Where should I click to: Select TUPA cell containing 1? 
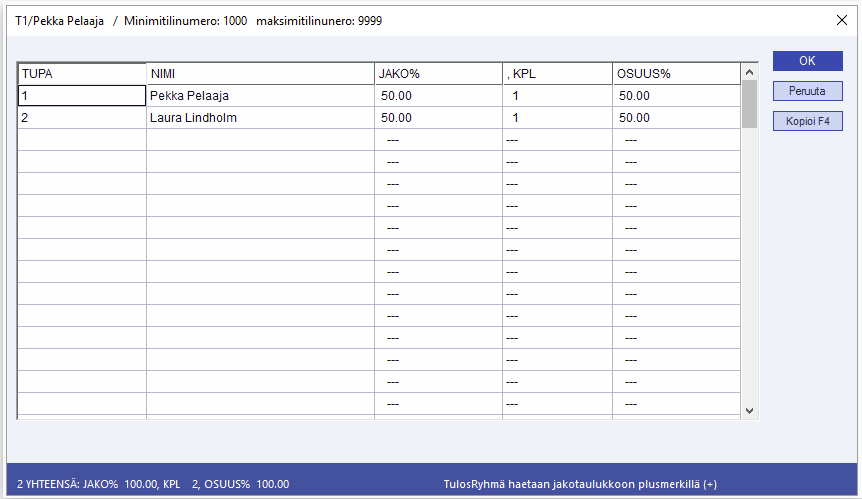[x=82, y=96]
